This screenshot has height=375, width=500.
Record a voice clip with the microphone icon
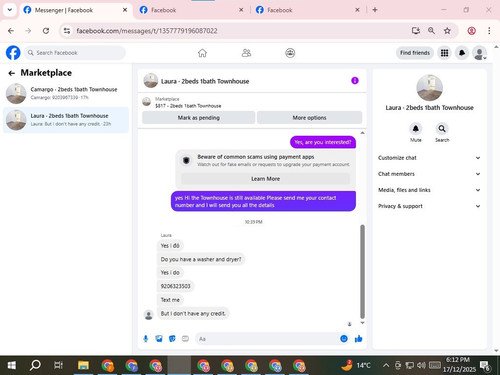(146, 339)
